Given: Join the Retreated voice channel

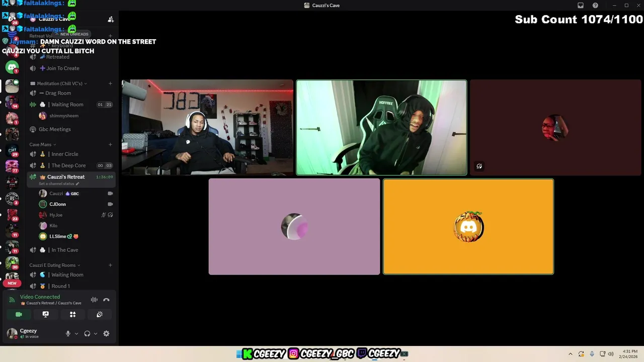Looking at the screenshot, I should click(71, 57).
